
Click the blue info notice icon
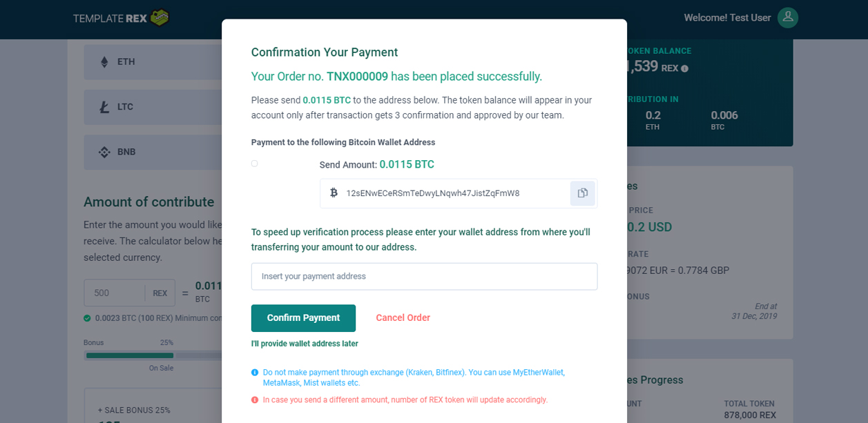pyautogui.click(x=255, y=373)
